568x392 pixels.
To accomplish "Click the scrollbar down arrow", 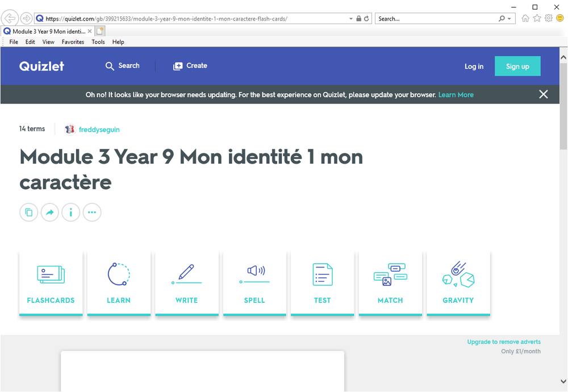I will pyautogui.click(x=563, y=381).
